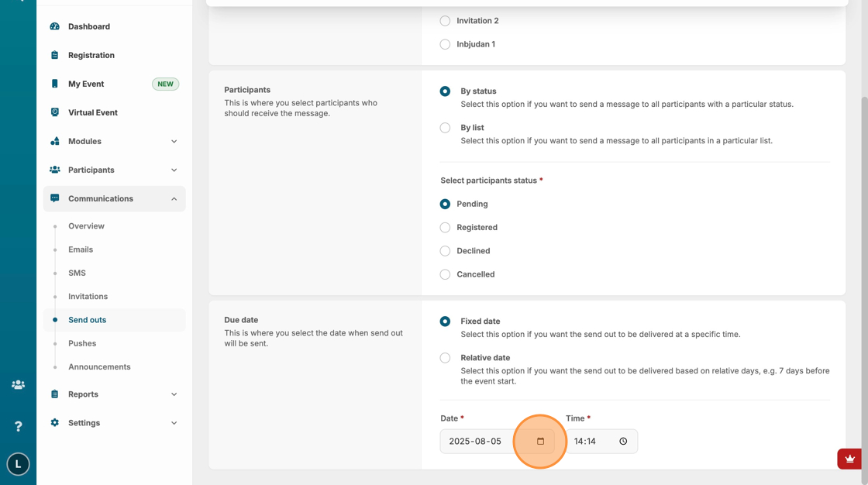Image resolution: width=868 pixels, height=485 pixels.
Task: Click the user avatar L button
Action: [18, 464]
